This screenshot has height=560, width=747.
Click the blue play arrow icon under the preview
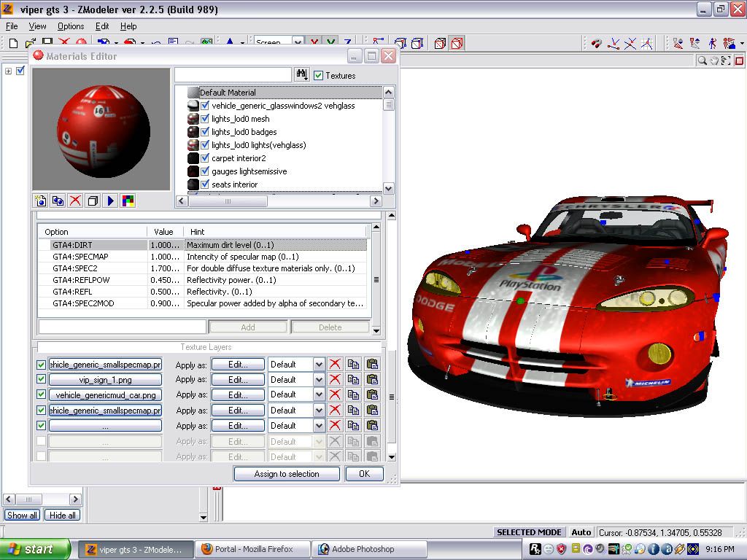[x=111, y=201]
